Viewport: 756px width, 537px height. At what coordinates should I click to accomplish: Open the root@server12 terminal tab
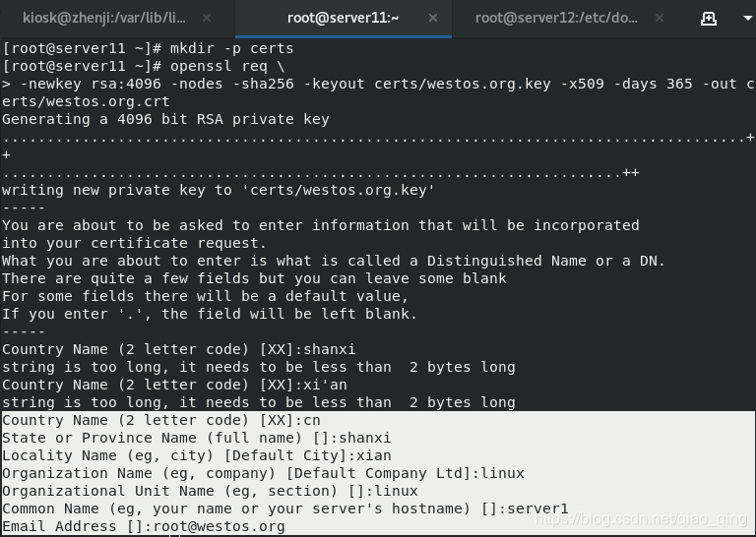[x=556, y=19]
